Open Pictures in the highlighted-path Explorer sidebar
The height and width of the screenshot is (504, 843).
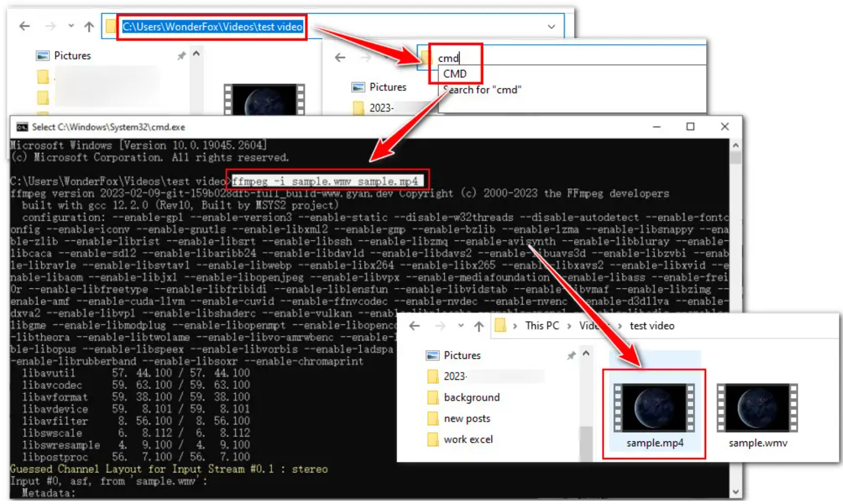click(x=64, y=55)
